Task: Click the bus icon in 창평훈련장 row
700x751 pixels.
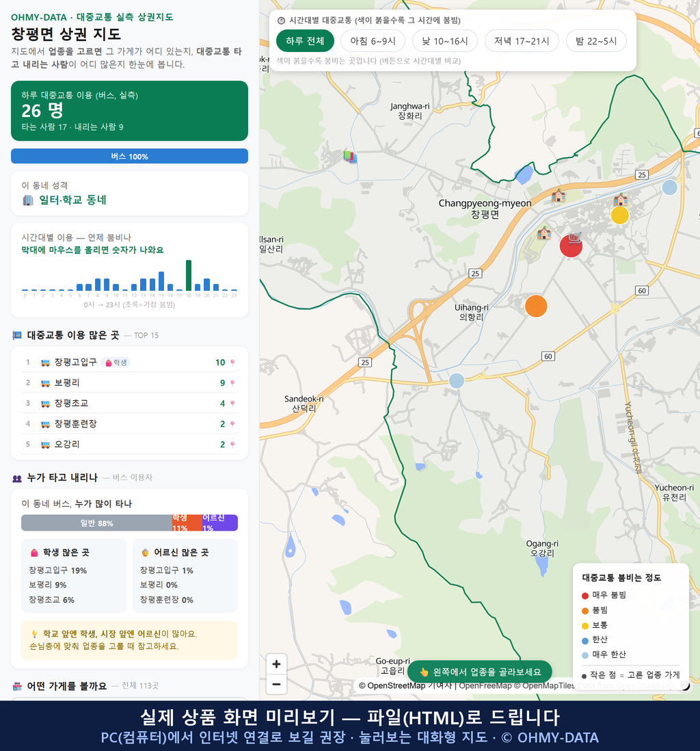Action: (x=46, y=424)
